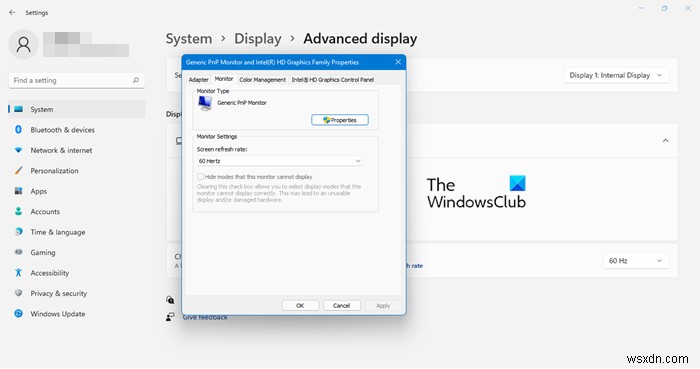Click the Windows Update icon
The width and height of the screenshot is (700, 369).
pyautogui.click(x=18, y=314)
